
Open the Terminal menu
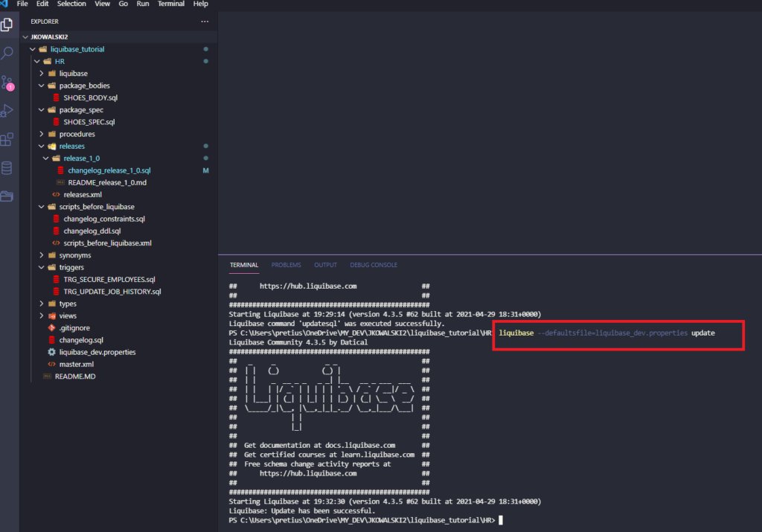[171, 4]
